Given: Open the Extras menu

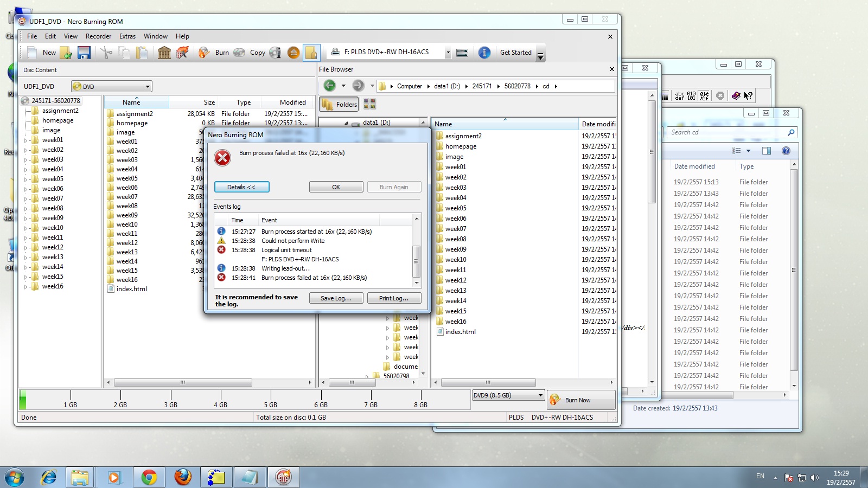Looking at the screenshot, I should (x=127, y=36).
